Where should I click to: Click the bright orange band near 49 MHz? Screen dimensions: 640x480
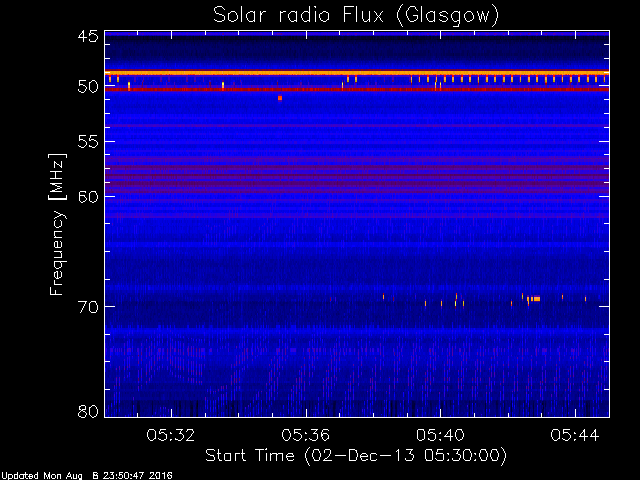(x=357, y=73)
